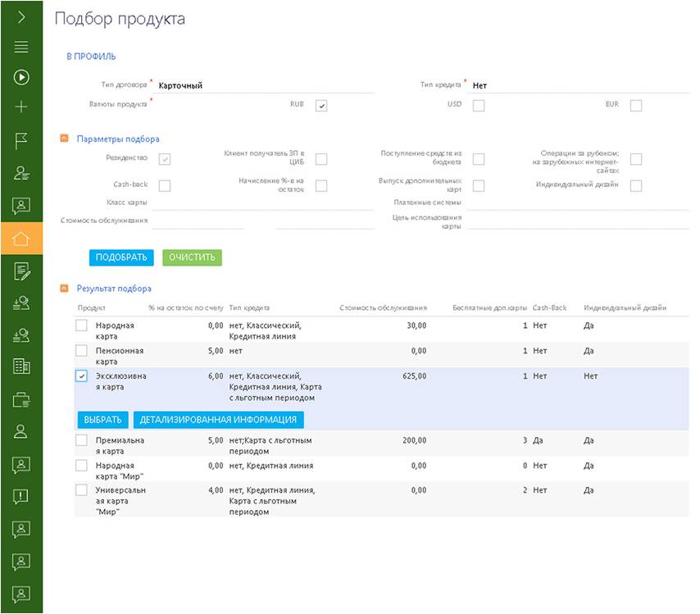
Task: Uncheck the RUB currency checkbox
Action: [x=321, y=106]
